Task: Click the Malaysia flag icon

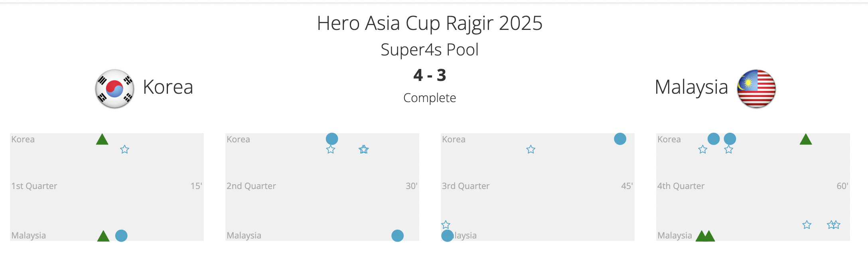Action: (756, 89)
